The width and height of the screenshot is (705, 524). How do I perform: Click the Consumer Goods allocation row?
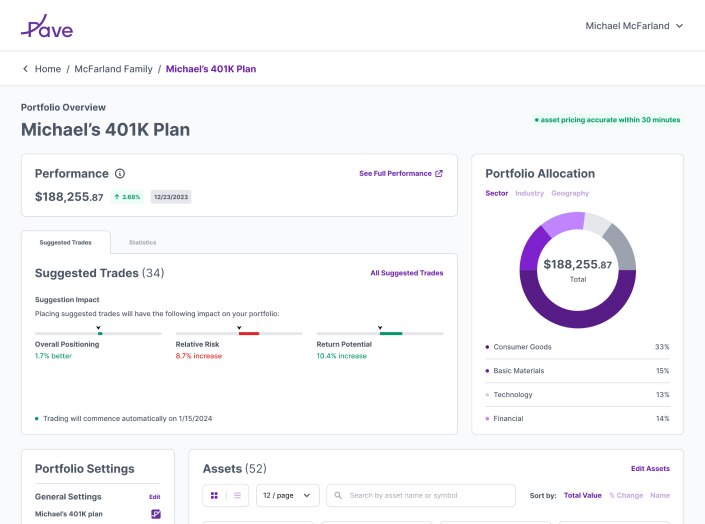click(x=577, y=347)
